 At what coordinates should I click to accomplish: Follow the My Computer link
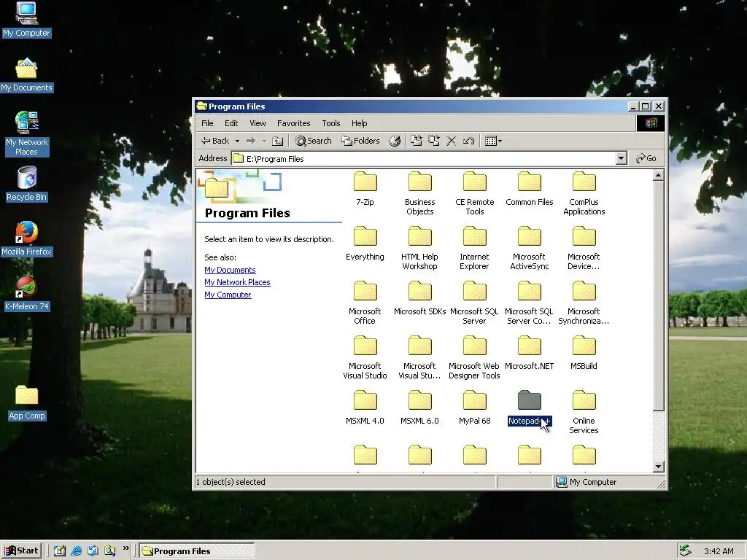point(228,295)
